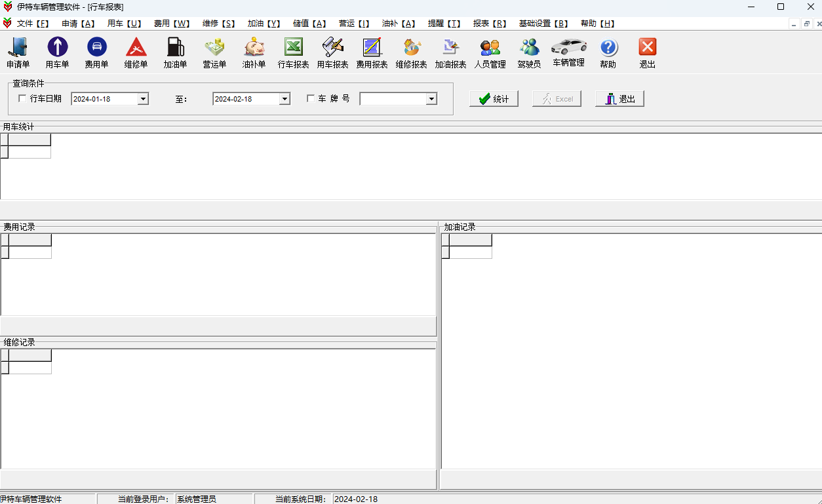Open the 帮助【H】 menu
This screenshot has height=504, width=822.
(598, 24)
